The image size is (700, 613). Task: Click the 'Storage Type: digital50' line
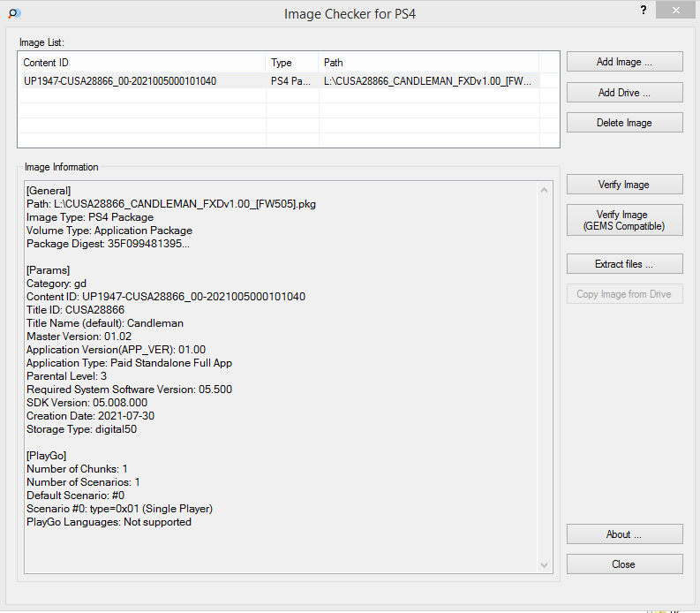(82, 429)
